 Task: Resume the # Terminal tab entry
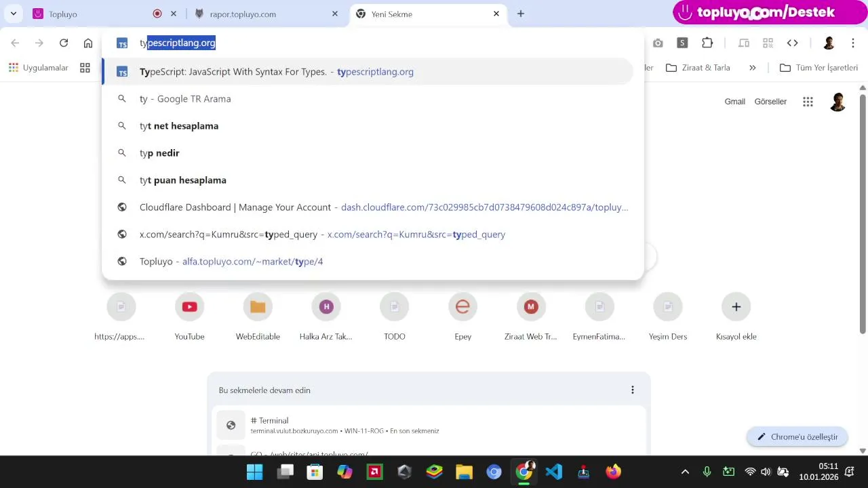point(429,425)
